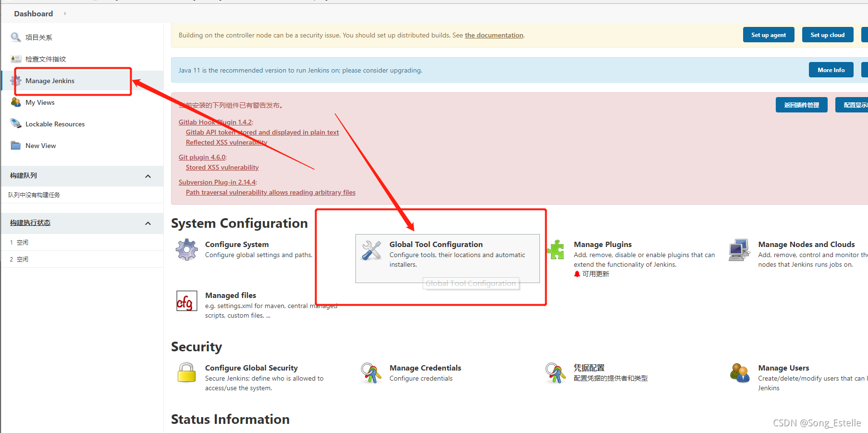This screenshot has height=433, width=868.
Task: Open Global Tool Configuration title link
Action: 436,244
